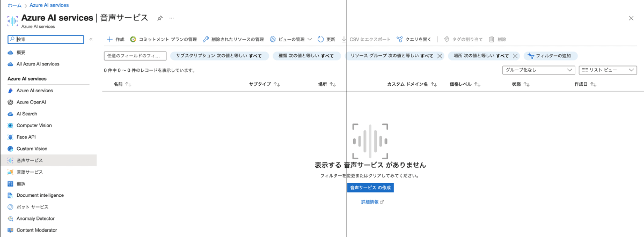Click the ホーム breadcrumb link
Viewport: 644px width, 237px height.
pyautogui.click(x=14, y=5)
